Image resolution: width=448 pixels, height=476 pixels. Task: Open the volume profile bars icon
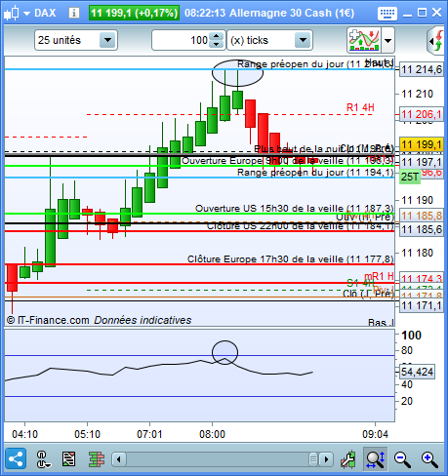(97, 459)
